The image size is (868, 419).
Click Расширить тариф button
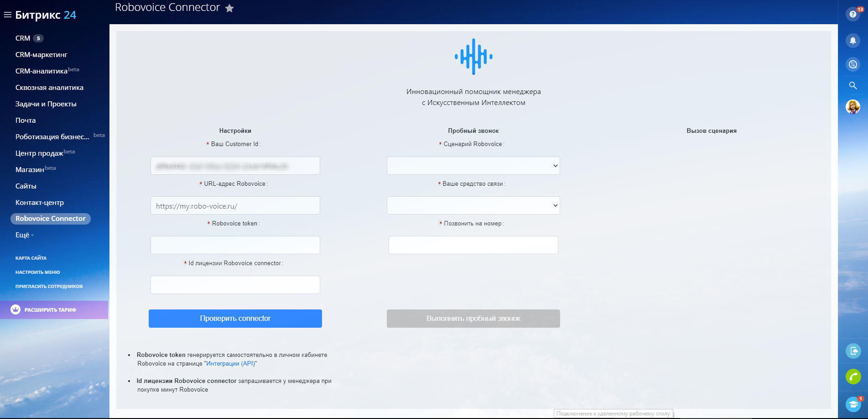click(54, 310)
